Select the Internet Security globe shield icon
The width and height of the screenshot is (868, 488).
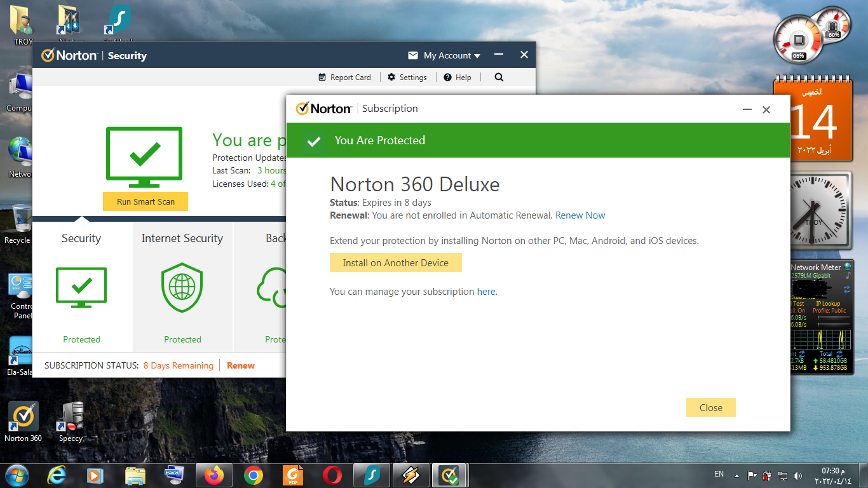pos(182,288)
